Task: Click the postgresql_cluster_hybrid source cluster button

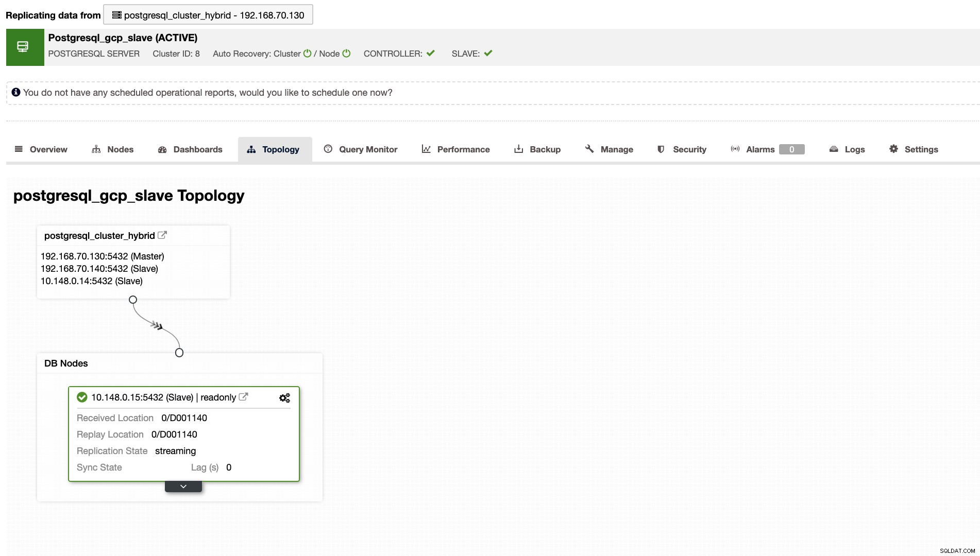Action: click(208, 15)
